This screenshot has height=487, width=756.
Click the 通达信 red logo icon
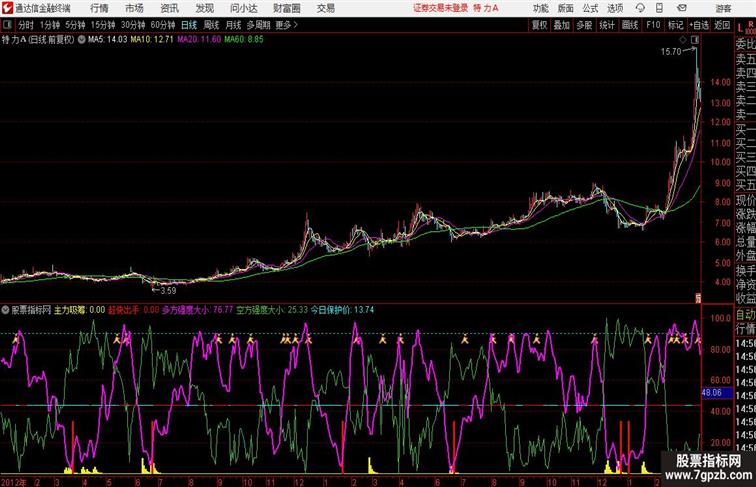[x=7, y=8]
